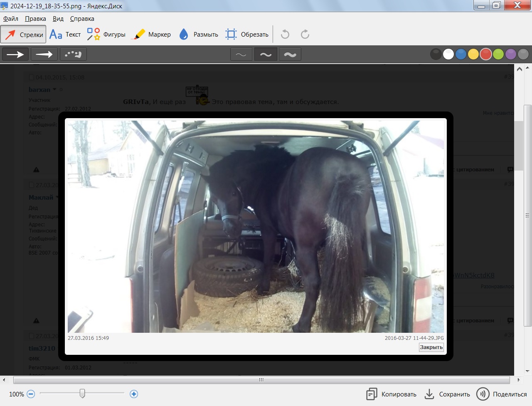Pick the straight thin arrow style
The image size is (532, 406).
(15, 54)
